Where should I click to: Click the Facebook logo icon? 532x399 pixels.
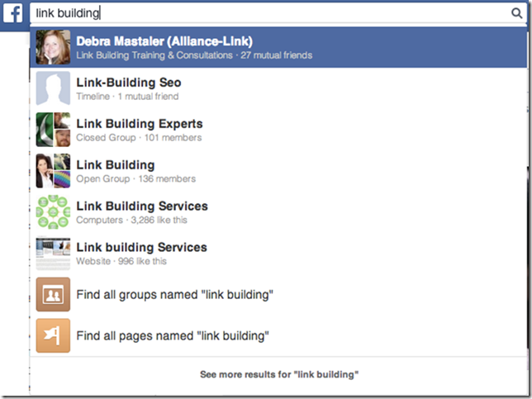point(14,14)
